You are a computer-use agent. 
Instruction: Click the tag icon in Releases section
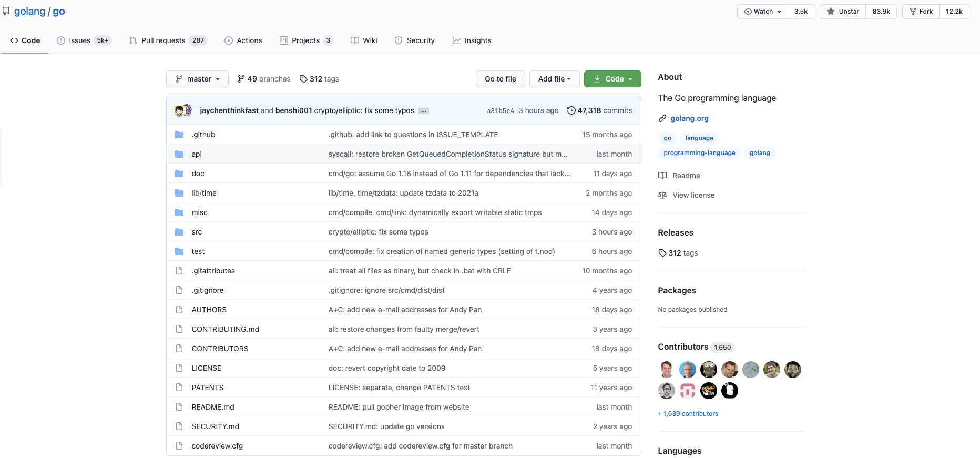click(x=662, y=253)
